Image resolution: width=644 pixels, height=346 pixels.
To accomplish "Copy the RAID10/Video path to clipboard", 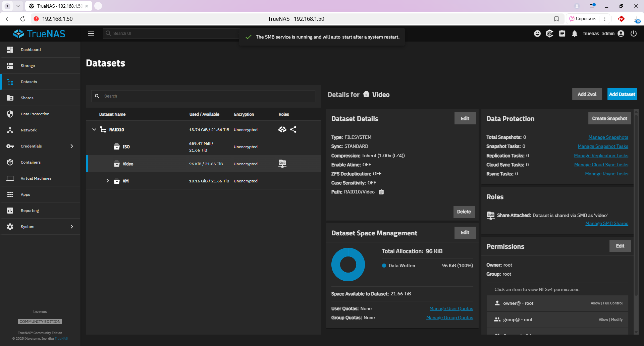I will [381, 192].
